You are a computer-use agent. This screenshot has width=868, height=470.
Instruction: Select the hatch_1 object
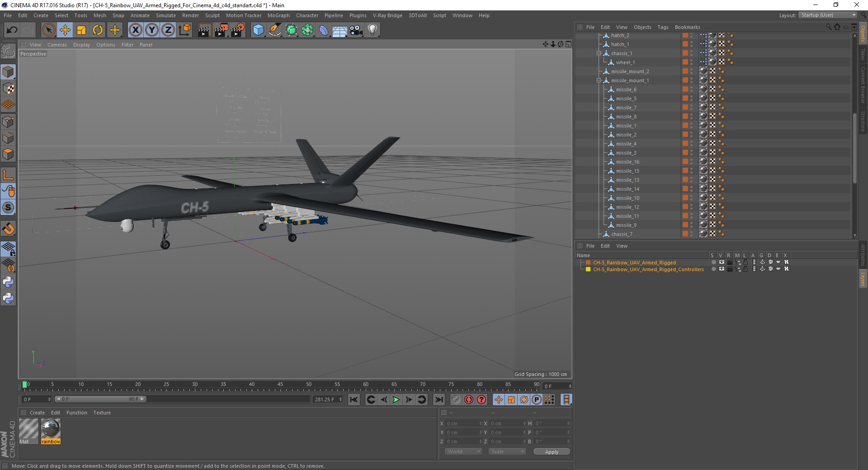(x=620, y=44)
